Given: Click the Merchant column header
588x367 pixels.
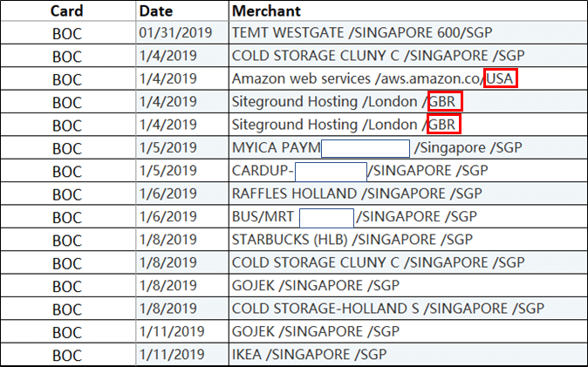Looking at the screenshot, I should pos(266,11).
